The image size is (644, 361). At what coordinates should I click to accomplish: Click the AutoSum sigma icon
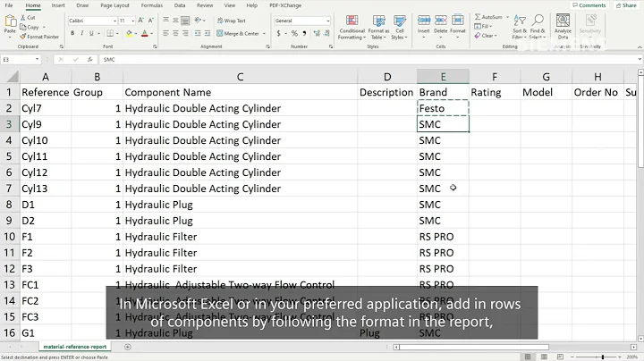tap(478, 17)
